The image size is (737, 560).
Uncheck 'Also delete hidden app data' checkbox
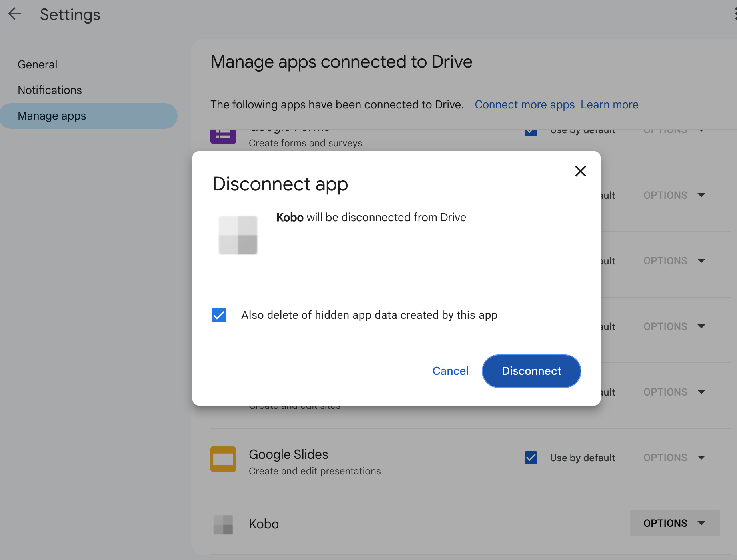tap(219, 315)
